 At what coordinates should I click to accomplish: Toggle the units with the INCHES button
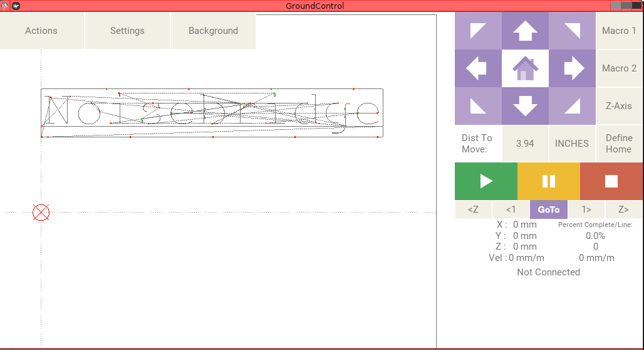(572, 143)
